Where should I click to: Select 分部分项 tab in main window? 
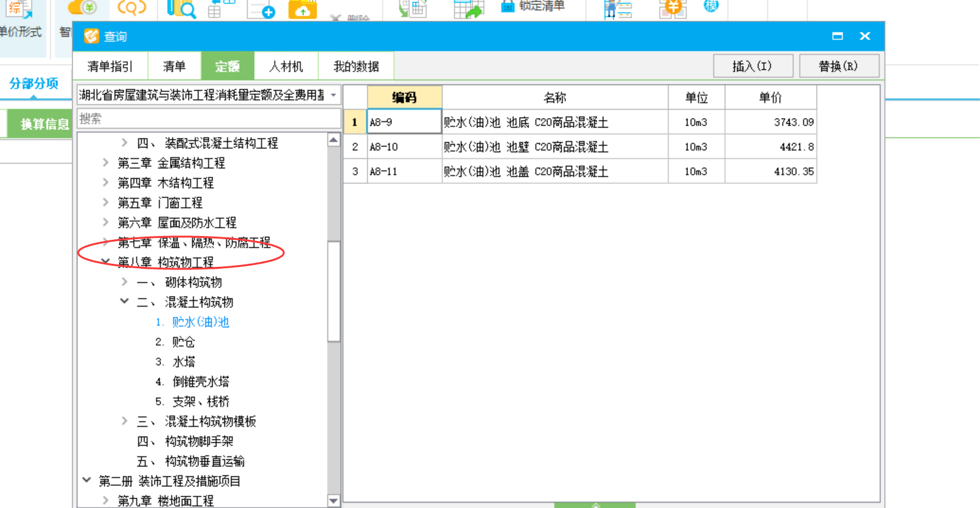point(34,83)
